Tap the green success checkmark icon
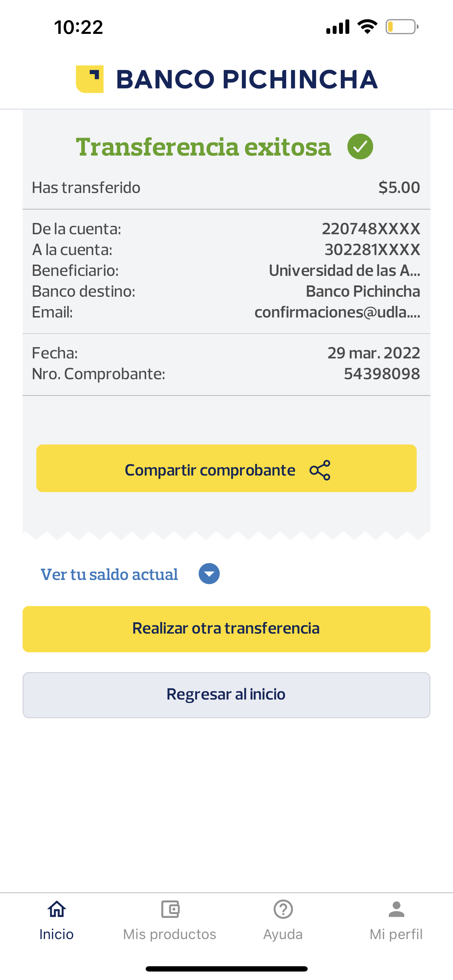 pyautogui.click(x=360, y=147)
